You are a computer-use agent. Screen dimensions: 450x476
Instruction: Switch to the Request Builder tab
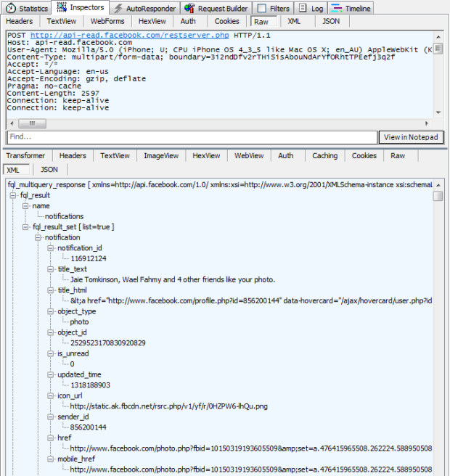216,8
